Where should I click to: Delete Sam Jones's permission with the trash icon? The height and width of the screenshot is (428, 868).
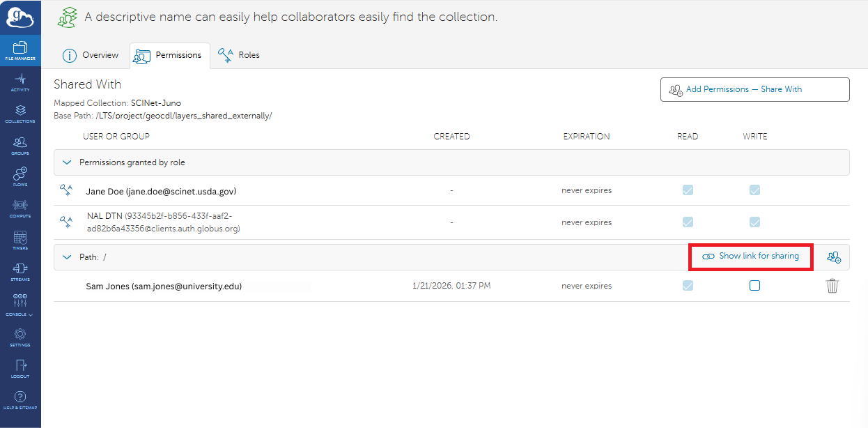pos(832,285)
